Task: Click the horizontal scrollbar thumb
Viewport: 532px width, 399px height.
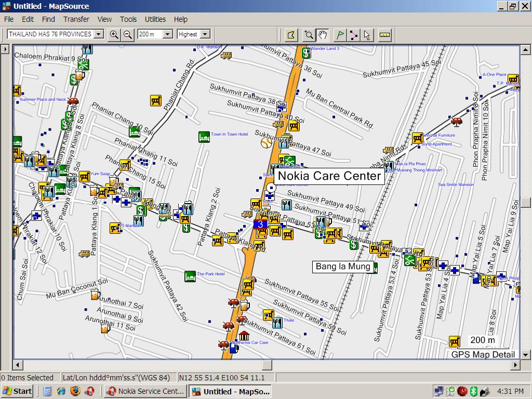Action: pyautogui.click(x=268, y=365)
